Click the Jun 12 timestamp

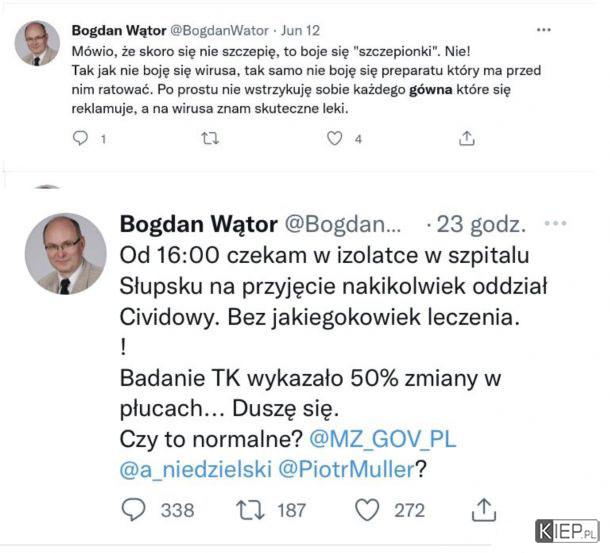click(301, 30)
